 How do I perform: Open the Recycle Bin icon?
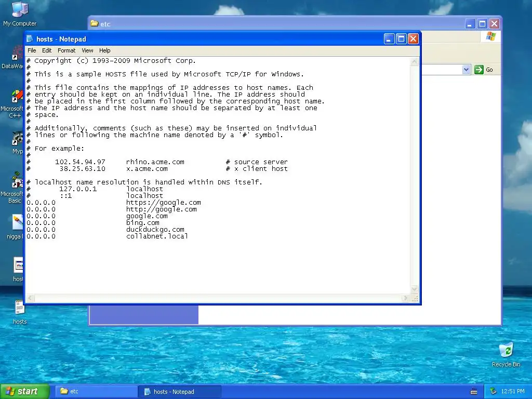(x=506, y=354)
